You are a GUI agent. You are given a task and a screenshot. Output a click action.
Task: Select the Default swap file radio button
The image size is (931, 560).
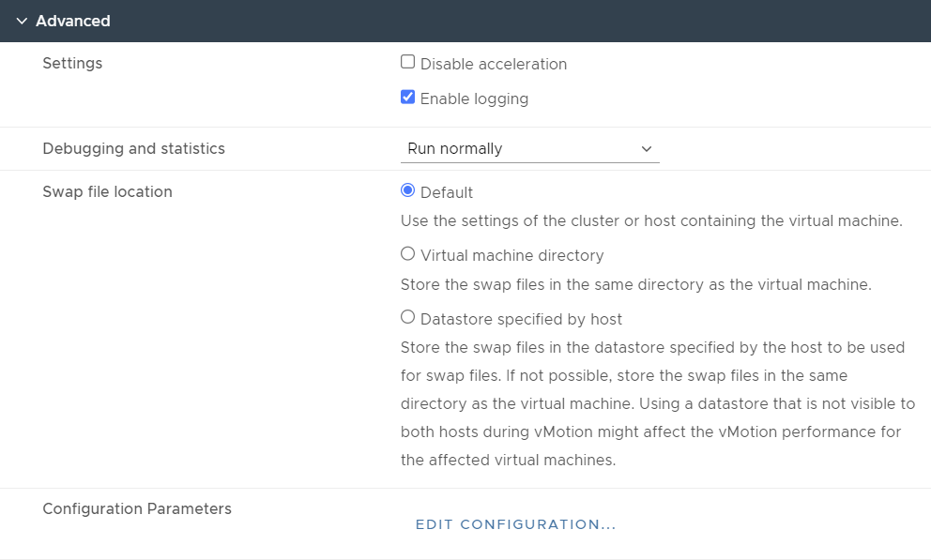(x=407, y=190)
